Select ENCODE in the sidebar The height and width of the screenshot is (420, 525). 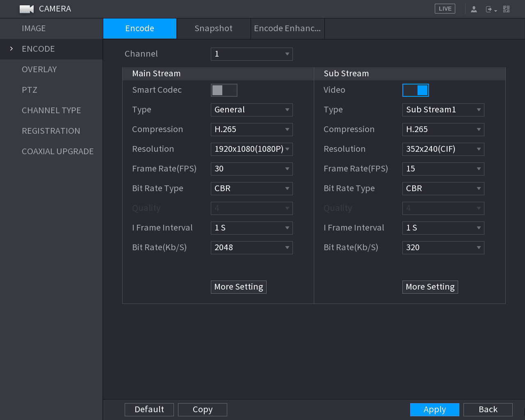coord(51,49)
